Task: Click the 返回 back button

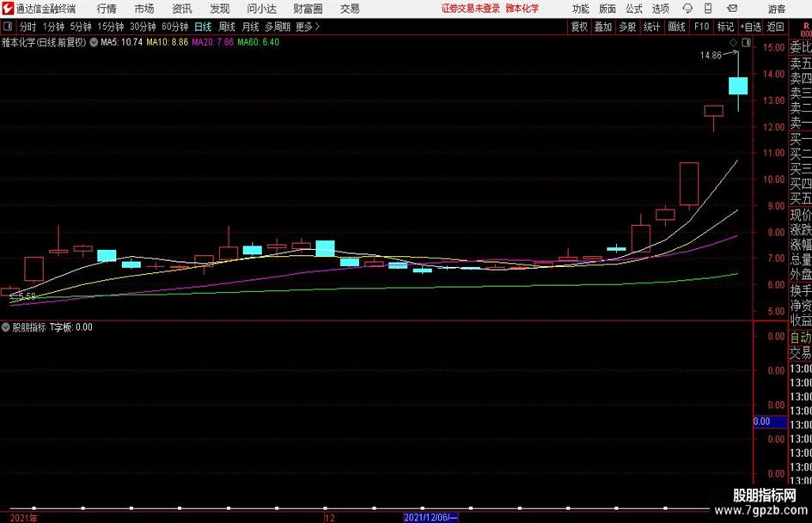Action: 775,27
